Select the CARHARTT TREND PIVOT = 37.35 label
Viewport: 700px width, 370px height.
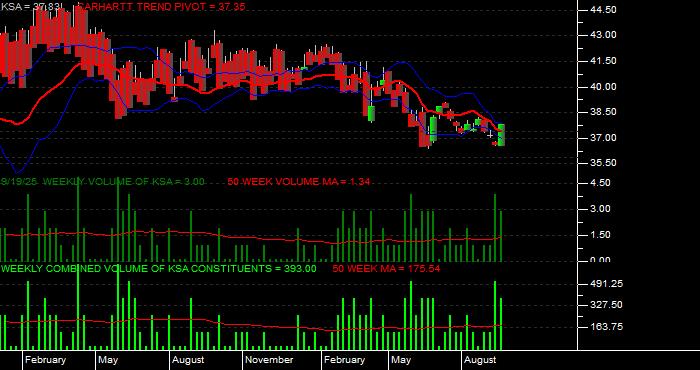point(161,7)
